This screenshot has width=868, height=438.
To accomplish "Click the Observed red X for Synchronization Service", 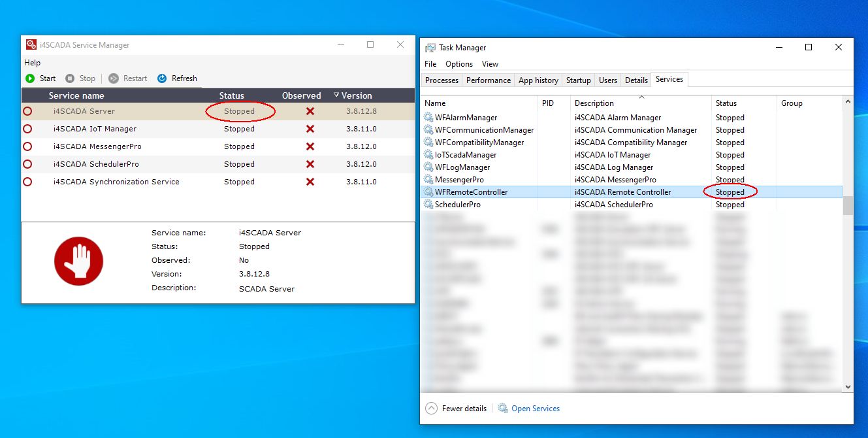I will (310, 182).
